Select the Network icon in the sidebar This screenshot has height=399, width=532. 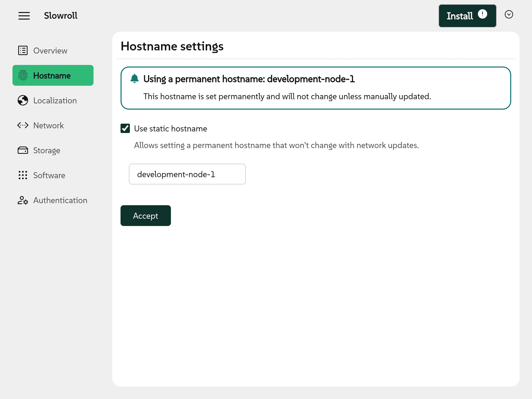[23, 125]
